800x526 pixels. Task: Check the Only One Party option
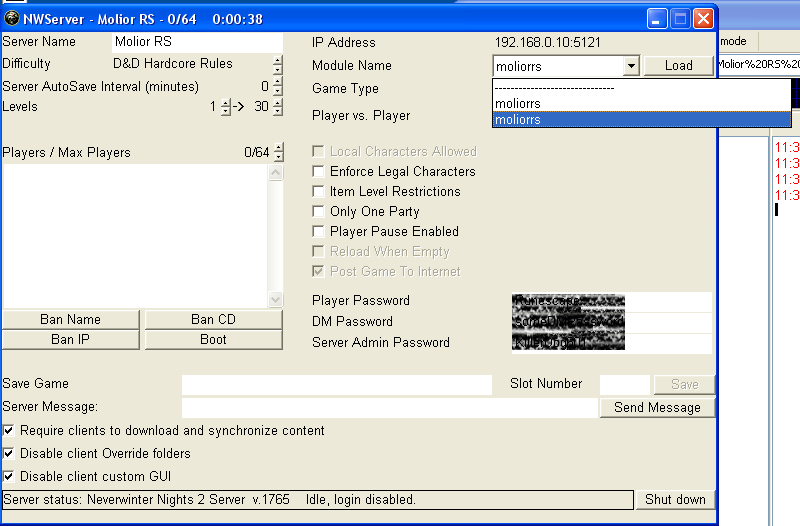318,211
